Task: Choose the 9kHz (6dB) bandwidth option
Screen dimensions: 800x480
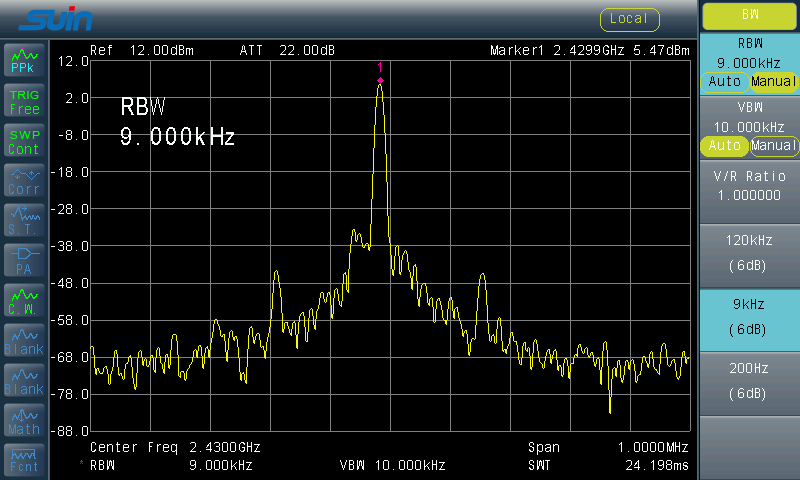Action: tap(749, 320)
